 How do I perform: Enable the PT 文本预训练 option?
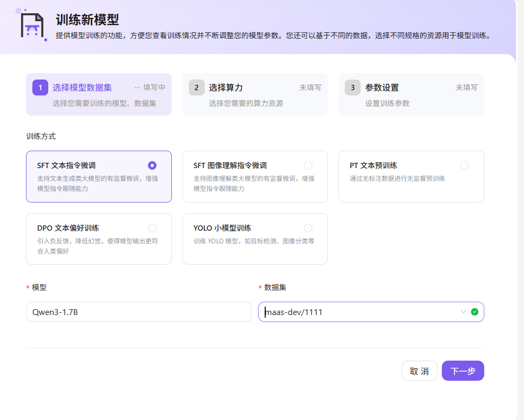coord(465,165)
